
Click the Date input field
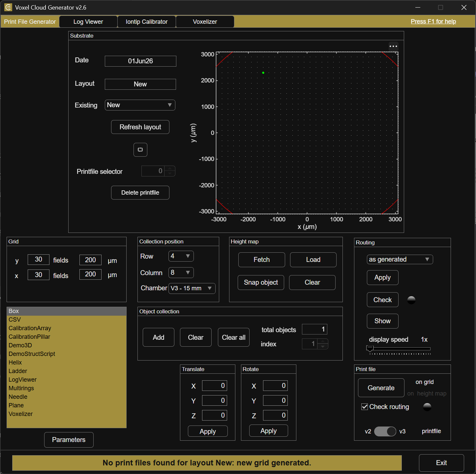coord(140,61)
